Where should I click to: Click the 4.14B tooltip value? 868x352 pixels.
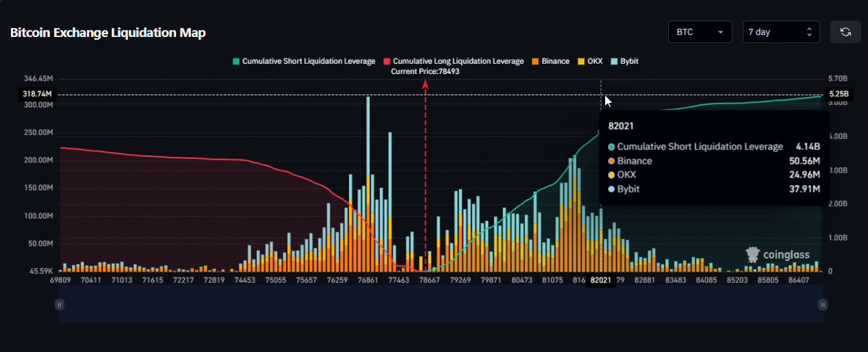point(809,146)
